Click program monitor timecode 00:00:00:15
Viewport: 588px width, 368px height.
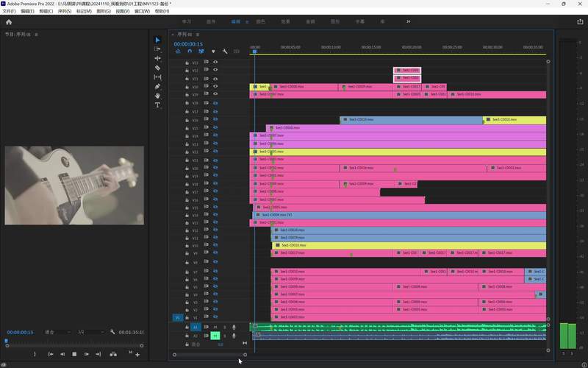pos(21,332)
